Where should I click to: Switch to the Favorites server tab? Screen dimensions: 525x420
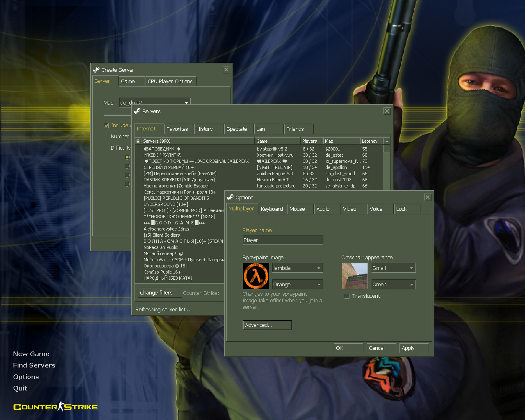[178, 128]
